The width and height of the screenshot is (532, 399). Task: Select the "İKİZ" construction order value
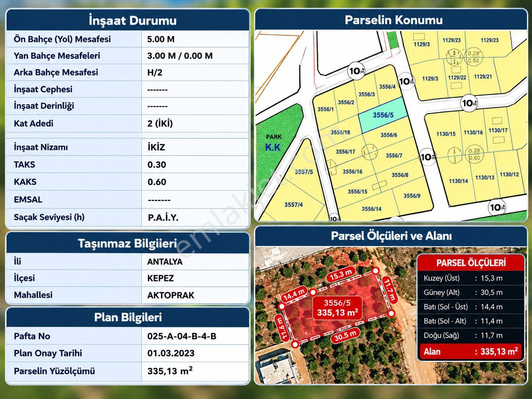156,147
